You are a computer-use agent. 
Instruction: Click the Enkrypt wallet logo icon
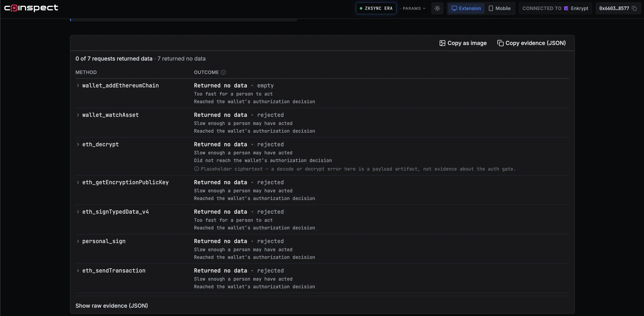[566, 8]
